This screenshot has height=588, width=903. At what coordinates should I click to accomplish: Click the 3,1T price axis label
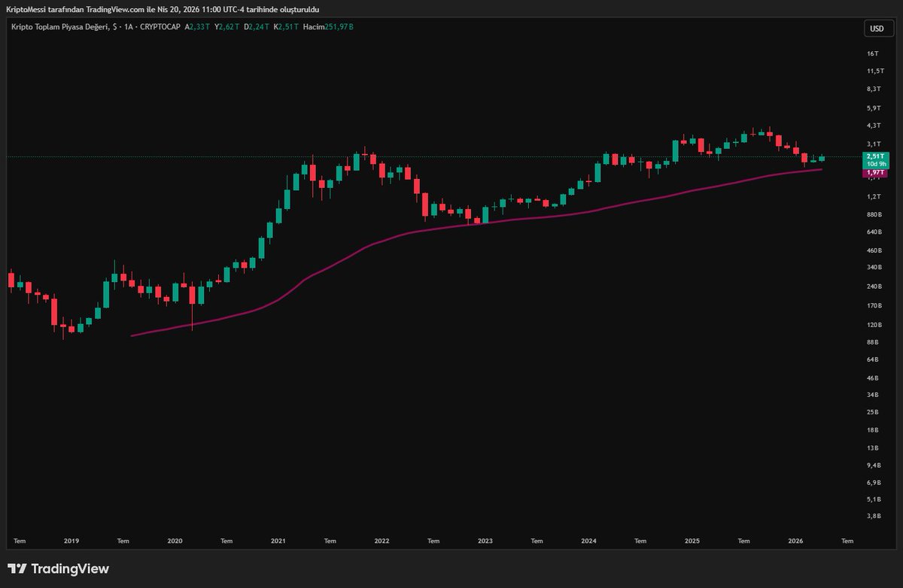click(x=874, y=143)
